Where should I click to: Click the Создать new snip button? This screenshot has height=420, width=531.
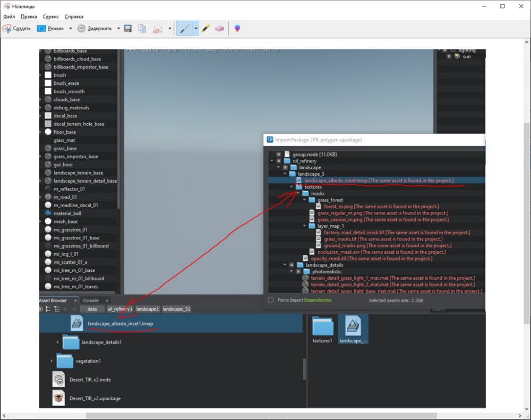point(16,29)
